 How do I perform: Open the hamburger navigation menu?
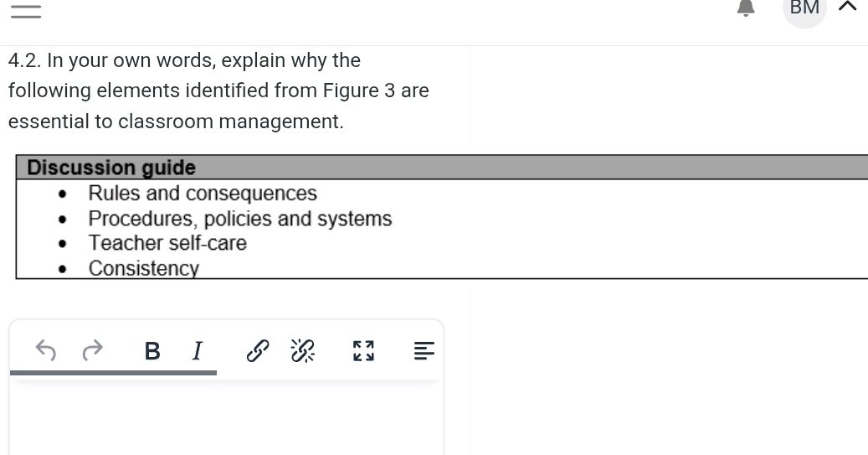(x=26, y=10)
